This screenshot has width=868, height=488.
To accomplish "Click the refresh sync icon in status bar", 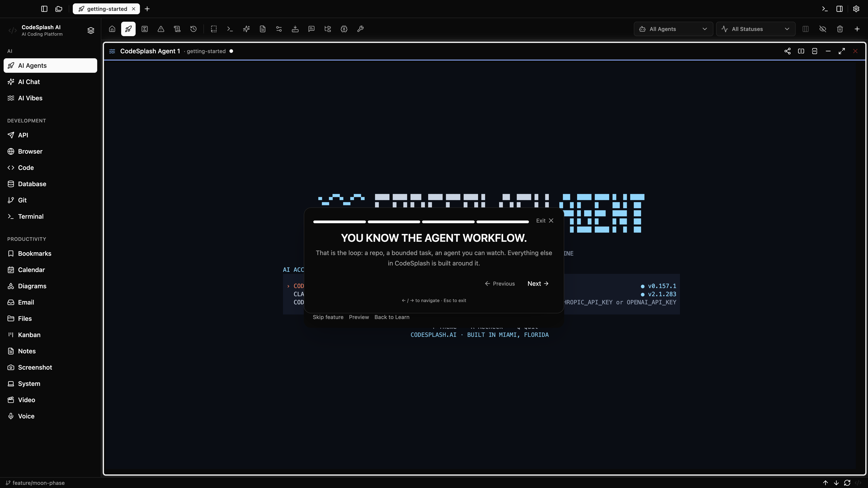I will (x=847, y=483).
